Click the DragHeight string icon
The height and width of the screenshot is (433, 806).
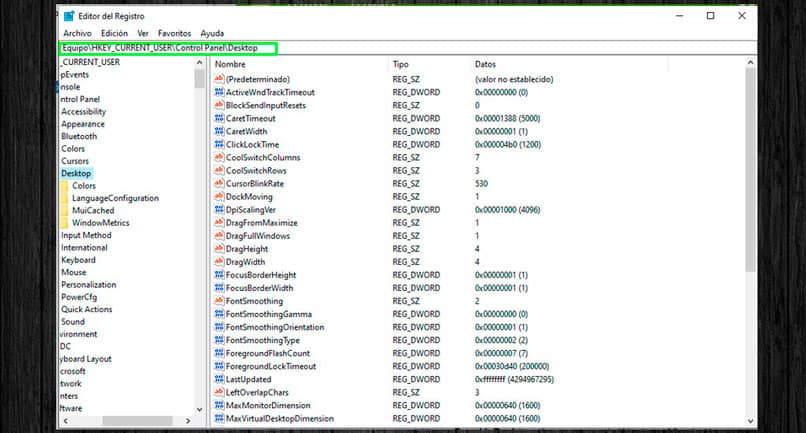219,249
